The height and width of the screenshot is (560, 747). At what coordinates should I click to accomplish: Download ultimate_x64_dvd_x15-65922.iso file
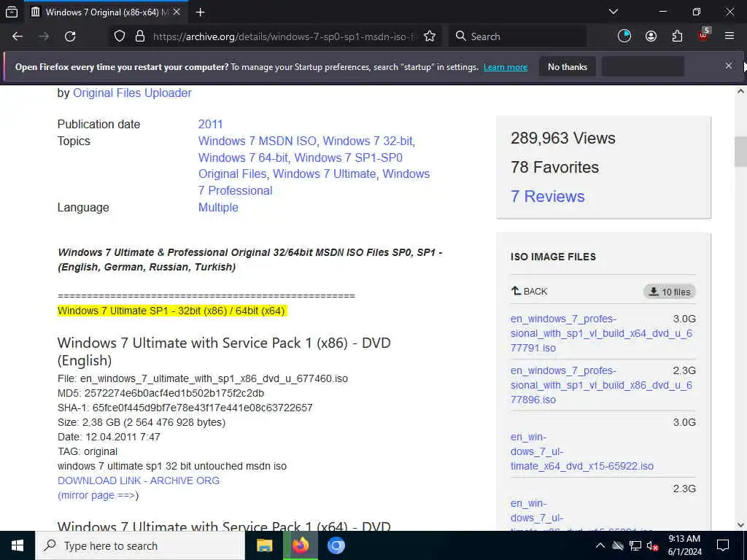tap(581, 451)
